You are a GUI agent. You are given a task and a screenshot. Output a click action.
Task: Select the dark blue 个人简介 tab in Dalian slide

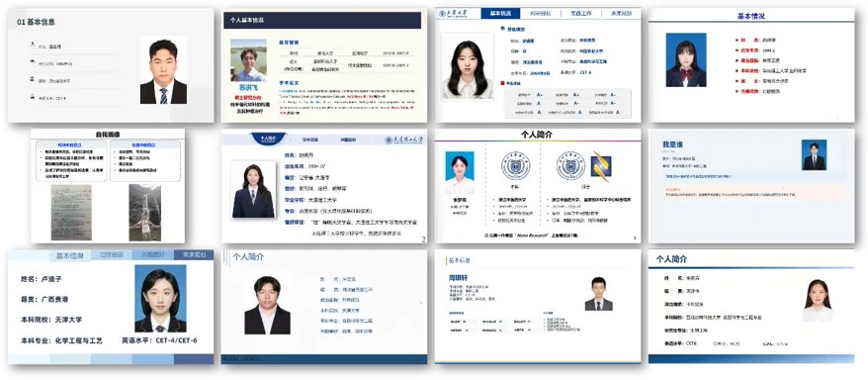point(269,140)
